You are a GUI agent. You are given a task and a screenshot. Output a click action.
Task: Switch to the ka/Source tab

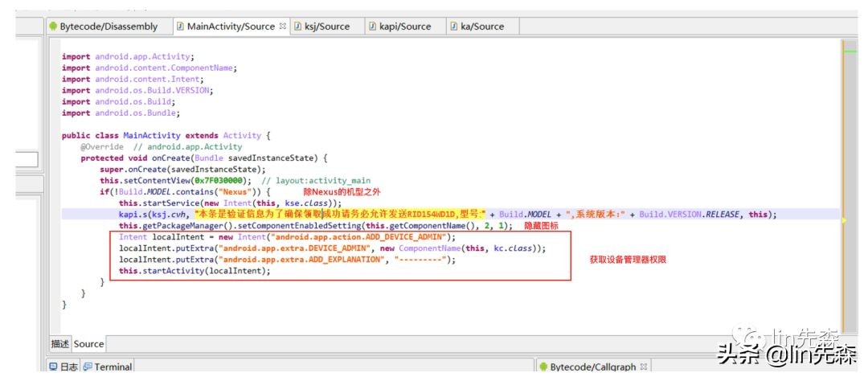coord(482,27)
